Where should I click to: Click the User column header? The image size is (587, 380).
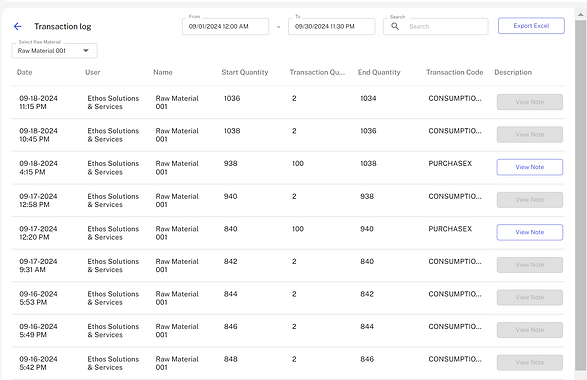coord(92,72)
